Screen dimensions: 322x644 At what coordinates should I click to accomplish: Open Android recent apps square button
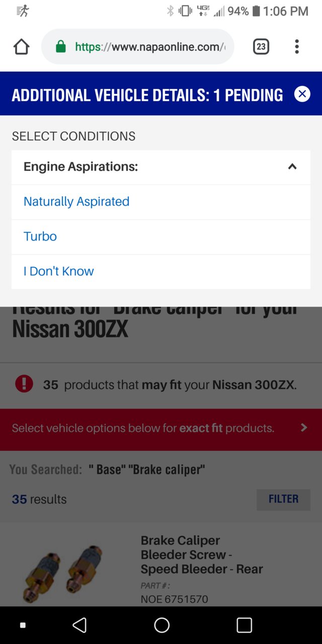point(244,625)
